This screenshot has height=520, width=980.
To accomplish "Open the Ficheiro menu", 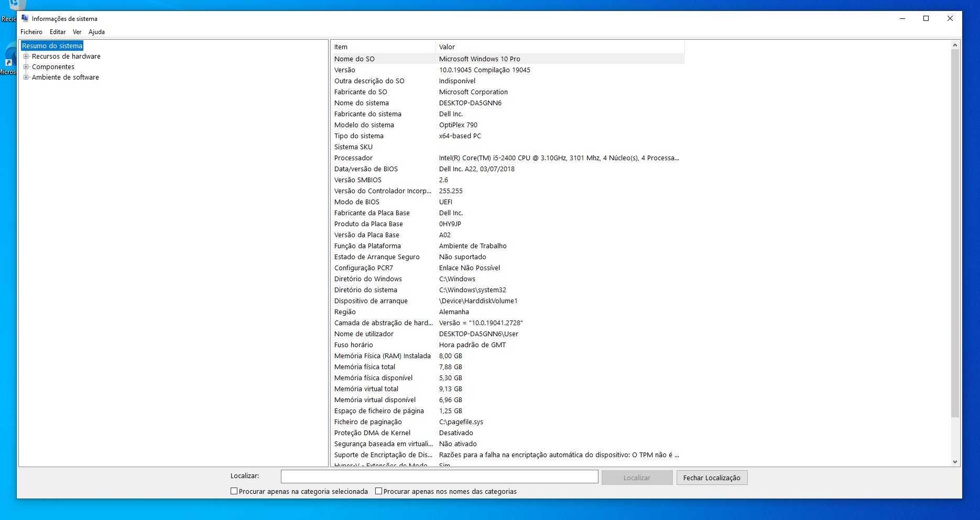I will click(x=31, y=32).
